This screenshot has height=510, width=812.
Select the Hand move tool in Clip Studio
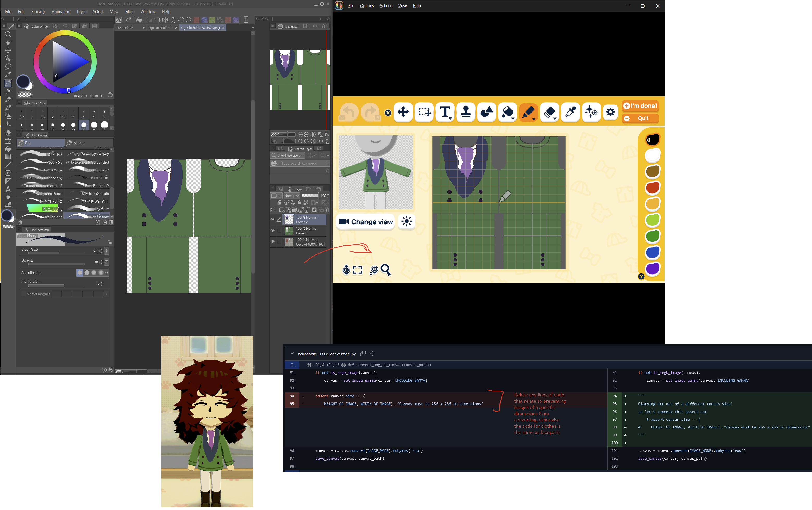(8, 42)
